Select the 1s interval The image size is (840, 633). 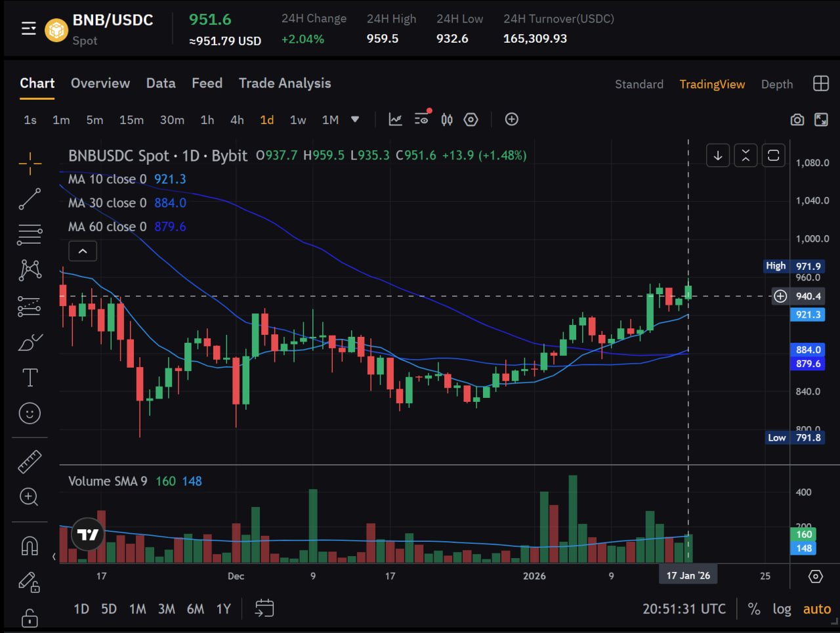click(x=30, y=120)
